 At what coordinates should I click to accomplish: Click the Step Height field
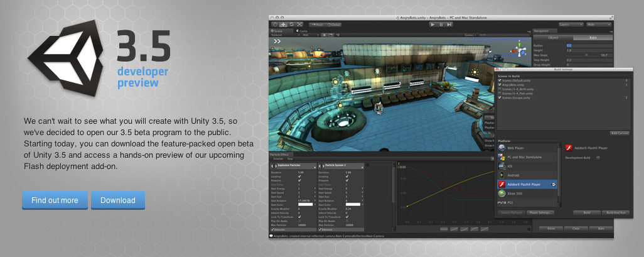[589, 60]
